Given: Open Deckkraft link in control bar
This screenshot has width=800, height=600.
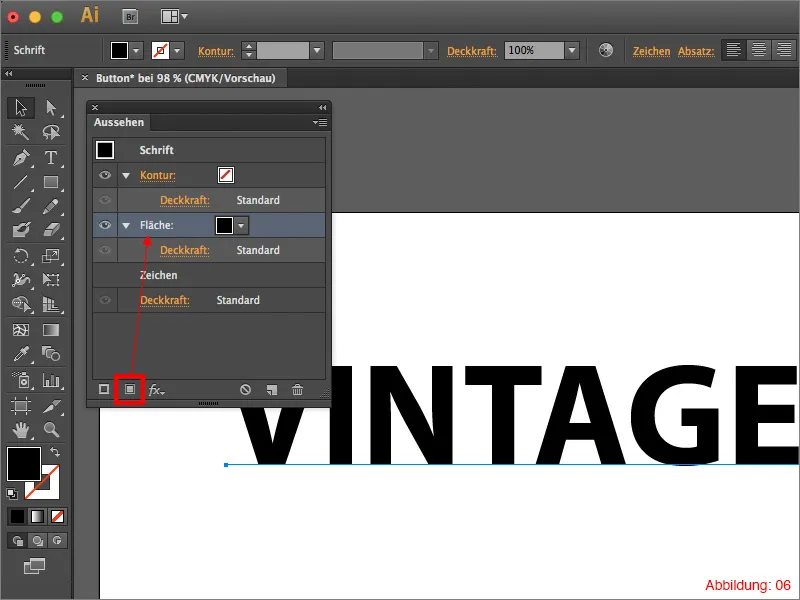Looking at the screenshot, I should coord(472,51).
